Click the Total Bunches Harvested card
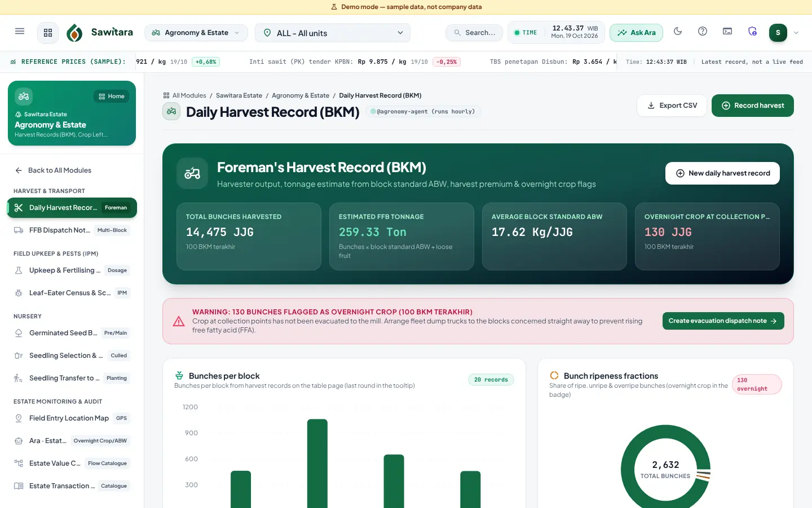 pyautogui.click(x=249, y=237)
